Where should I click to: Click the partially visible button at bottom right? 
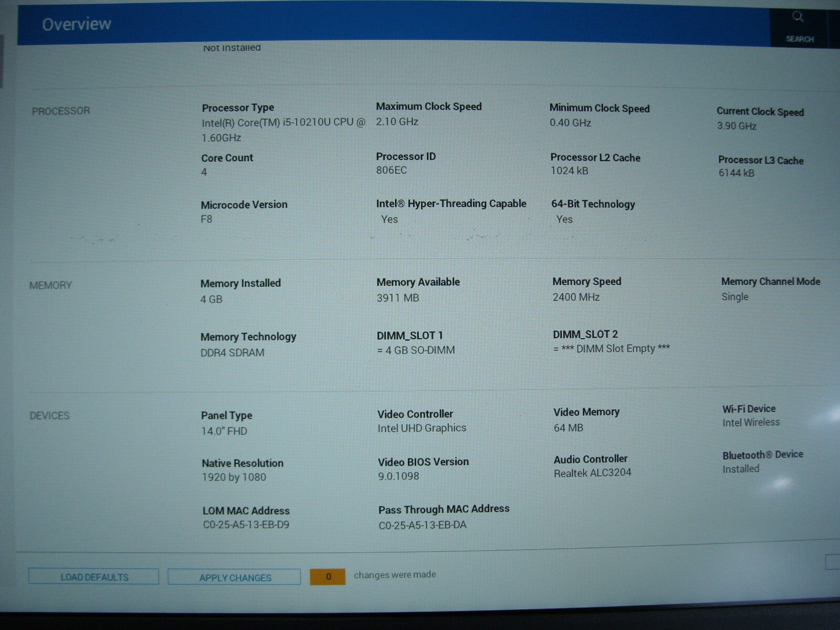click(x=833, y=562)
